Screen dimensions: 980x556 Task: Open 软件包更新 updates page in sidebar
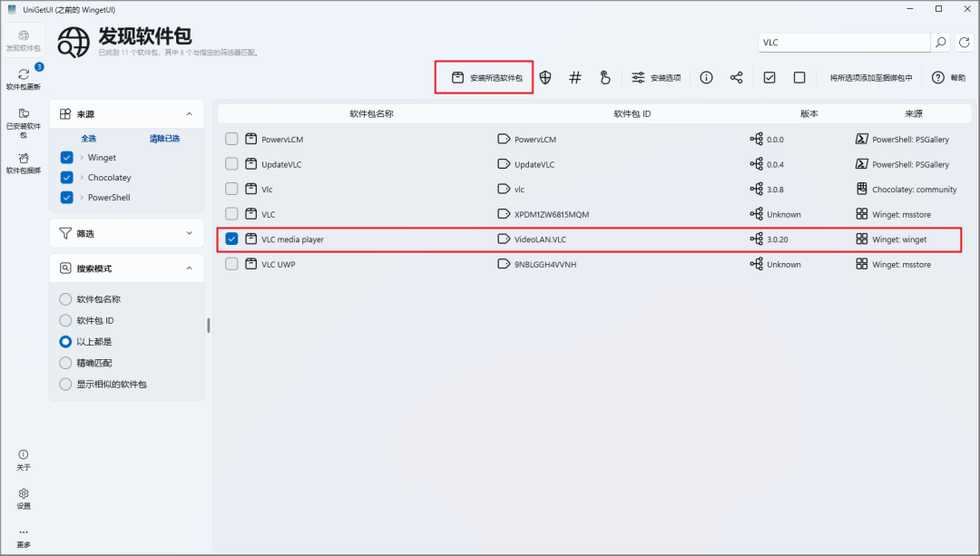[24, 79]
